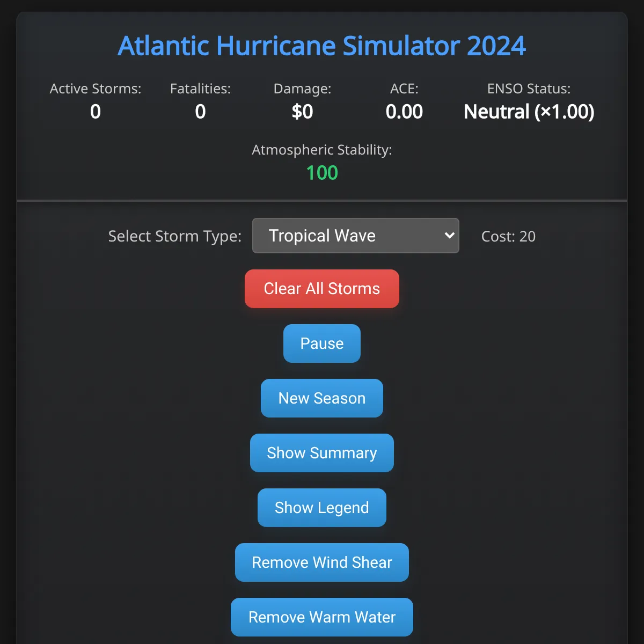Start a New Season
Screen dimensions: 644x644
click(322, 398)
